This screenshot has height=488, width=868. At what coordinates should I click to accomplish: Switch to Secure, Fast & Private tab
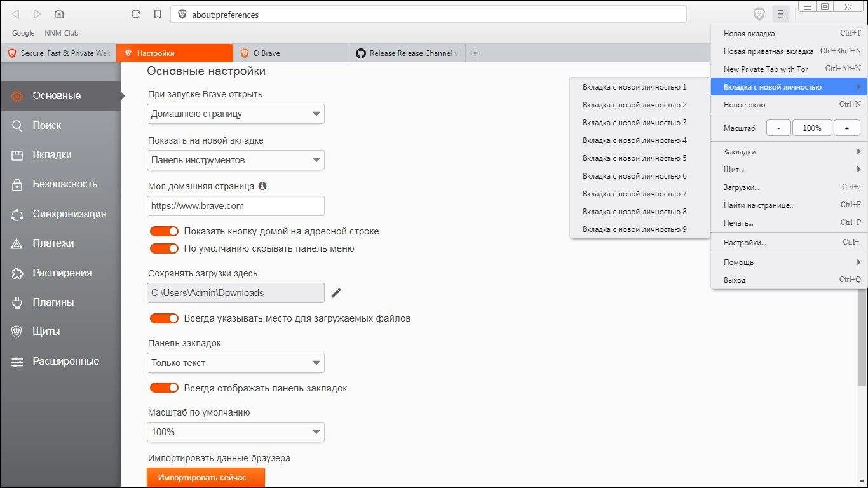pyautogui.click(x=58, y=53)
